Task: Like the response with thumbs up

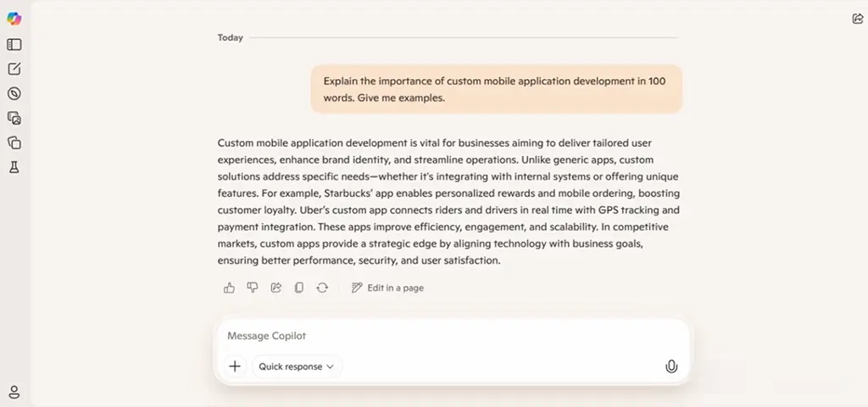Action: [x=229, y=287]
